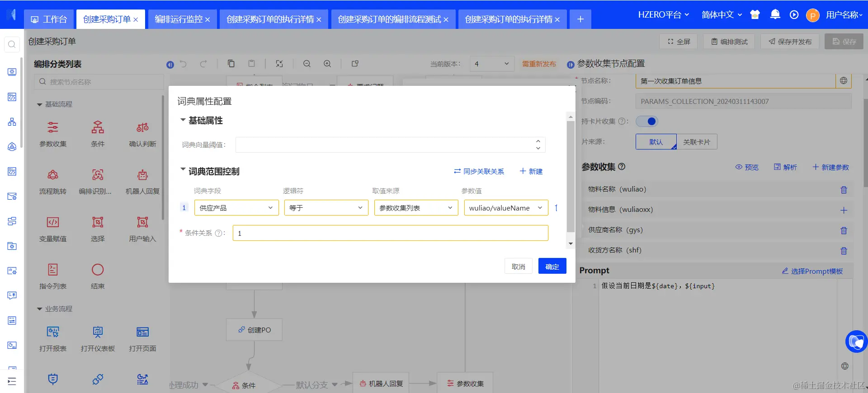This screenshot has width=868, height=393.
Task: Select 默认 as card source
Action: click(656, 142)
